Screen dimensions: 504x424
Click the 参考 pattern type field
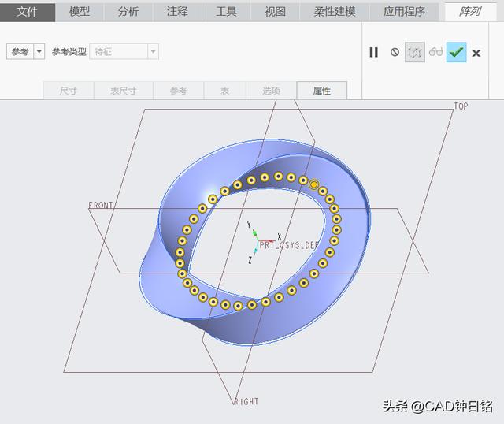[20, 51]
